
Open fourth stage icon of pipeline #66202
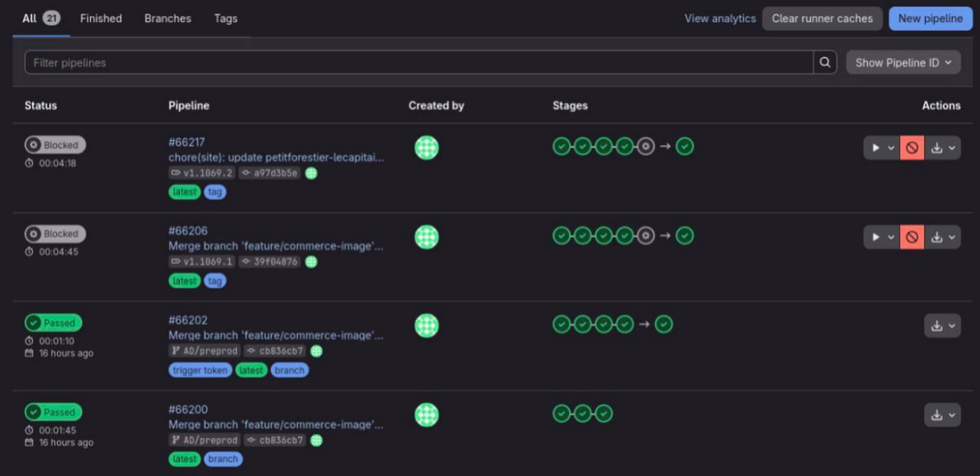point(625,324)
